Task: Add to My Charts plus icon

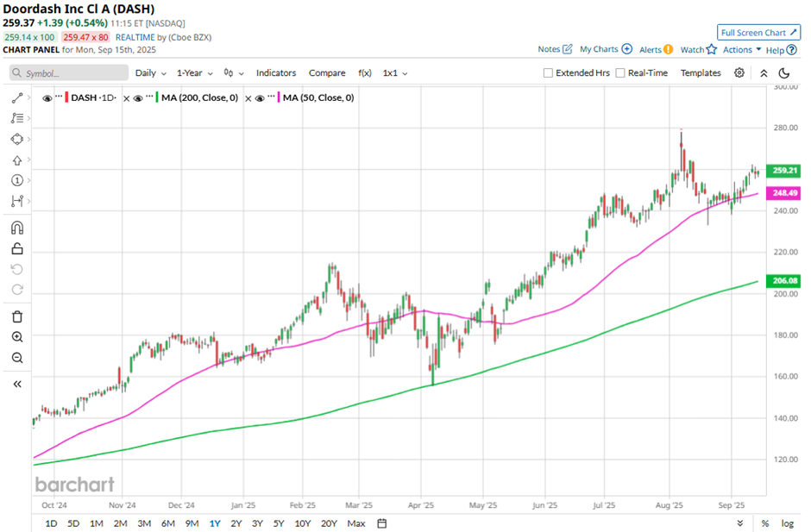Action: coord(627,49)
